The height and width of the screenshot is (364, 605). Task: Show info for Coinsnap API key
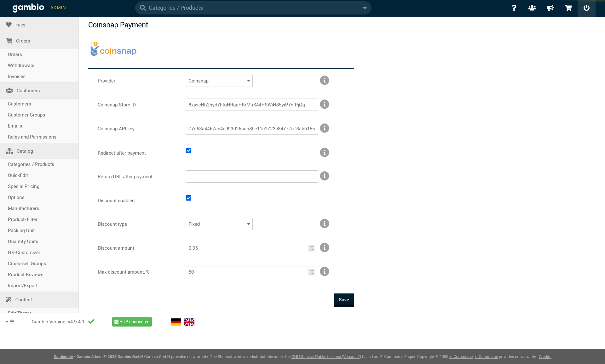[x=324, y=128]
